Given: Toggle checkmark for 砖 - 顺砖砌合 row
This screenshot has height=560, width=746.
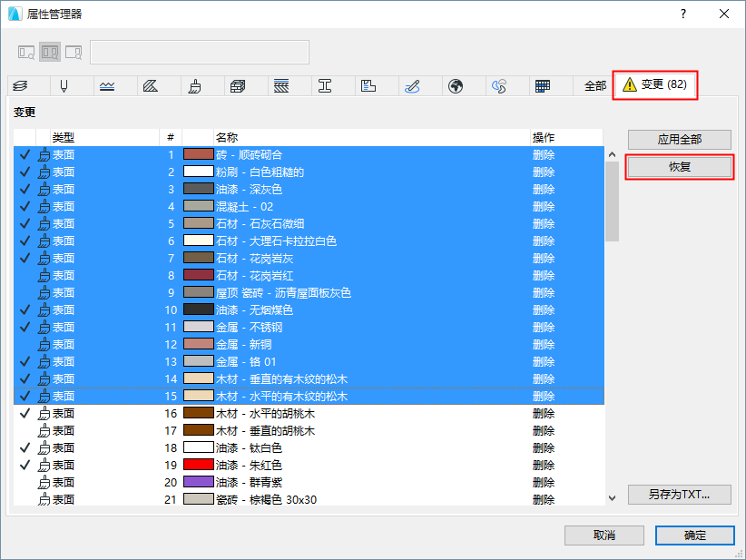Looking at the screenshot, I should coord(25,154).
